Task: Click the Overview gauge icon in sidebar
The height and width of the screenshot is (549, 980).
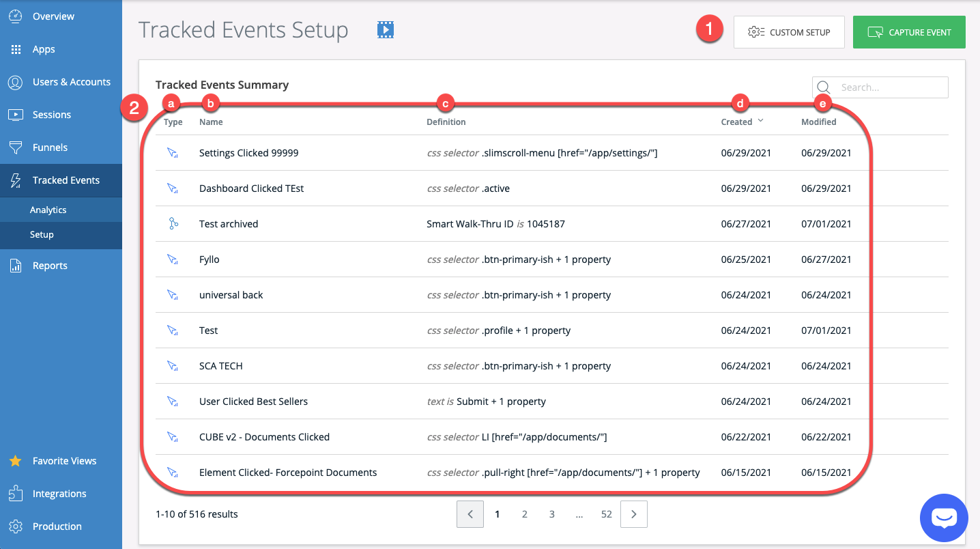Action: 16,16
